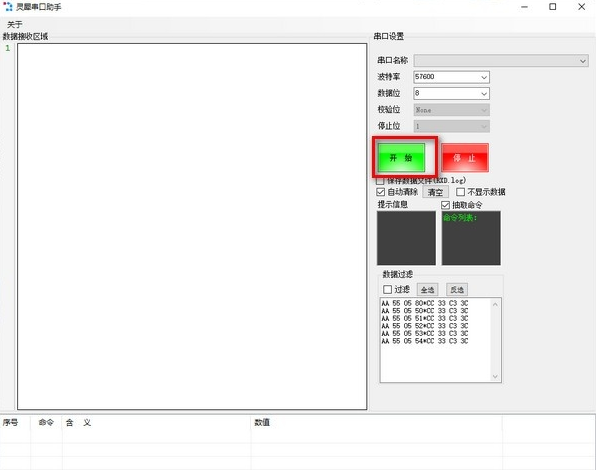Close the serial assistant window
596x470 pixels.
click(x=582, y=7)
